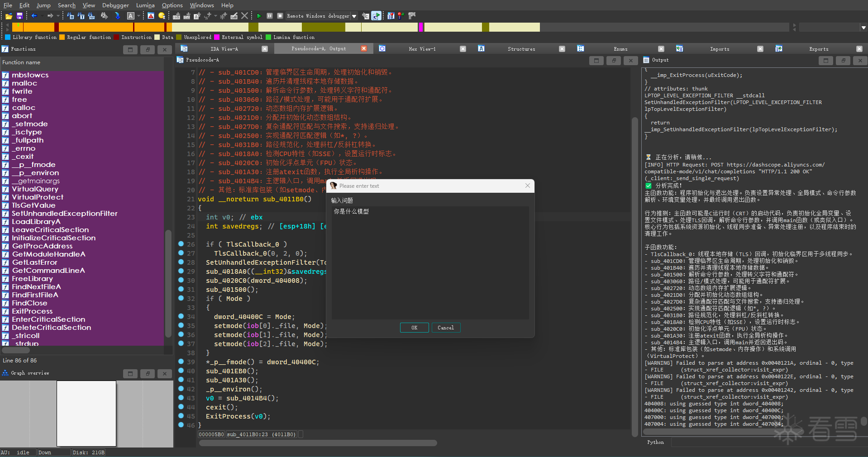
Task: Click the pencil edit toolbar icon
Action: click(x=234, y=16)
